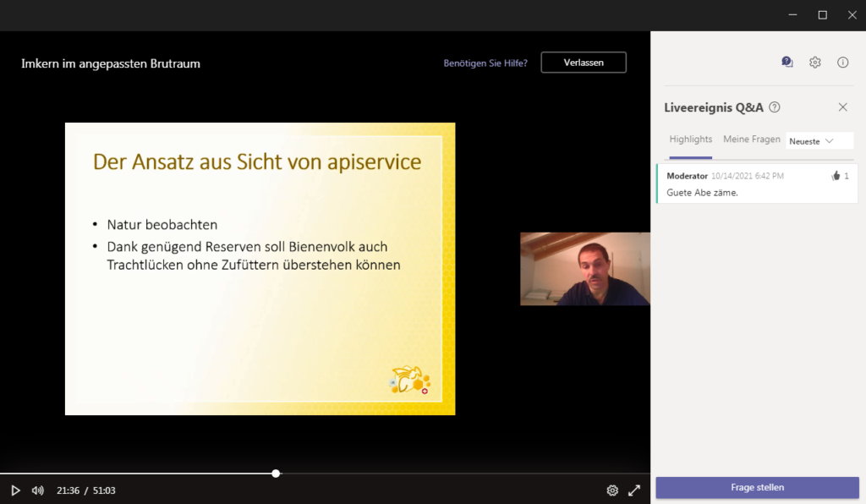Click the bee logo on the slide
The width and height of the screenshot is (866, 504).
coord(410,380)
